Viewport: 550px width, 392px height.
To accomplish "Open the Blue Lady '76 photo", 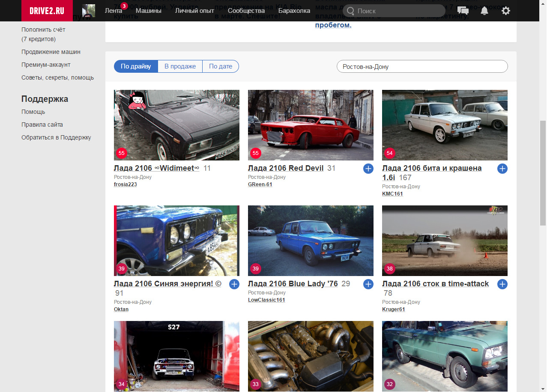I will [x=311, y=241].
